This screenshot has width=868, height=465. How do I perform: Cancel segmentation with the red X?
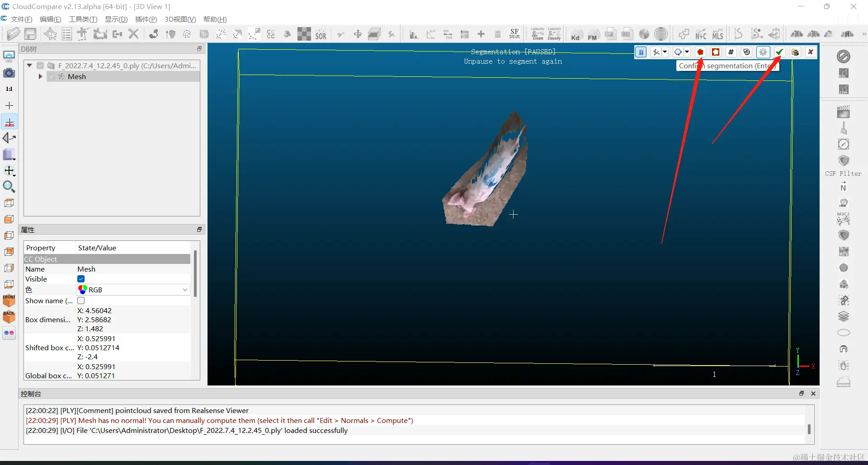coord(811,52)
